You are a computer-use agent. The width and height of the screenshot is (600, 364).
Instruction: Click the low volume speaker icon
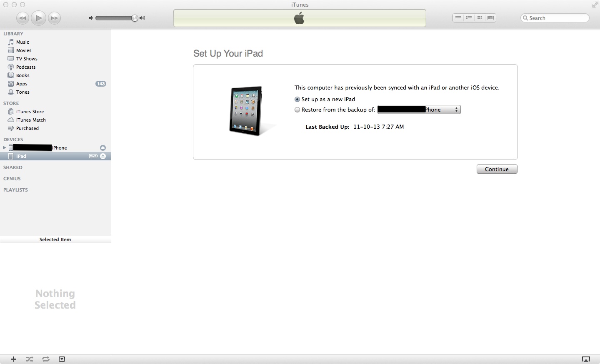point(91,18)
